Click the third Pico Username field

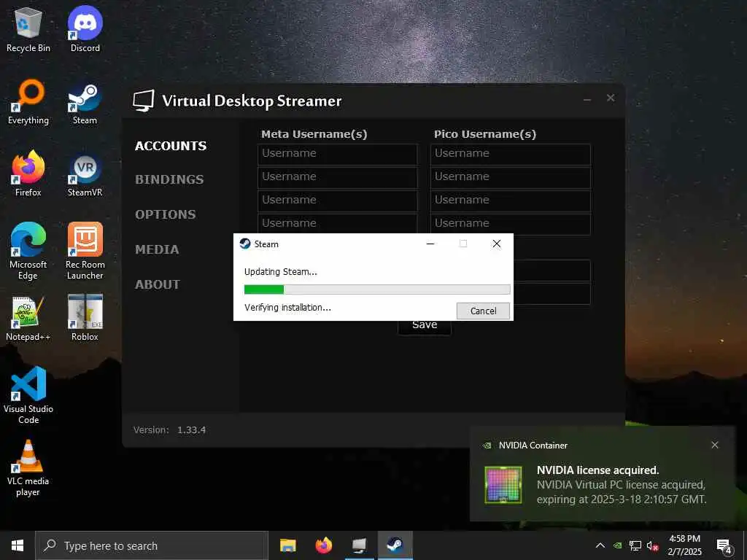coord(510,201)
